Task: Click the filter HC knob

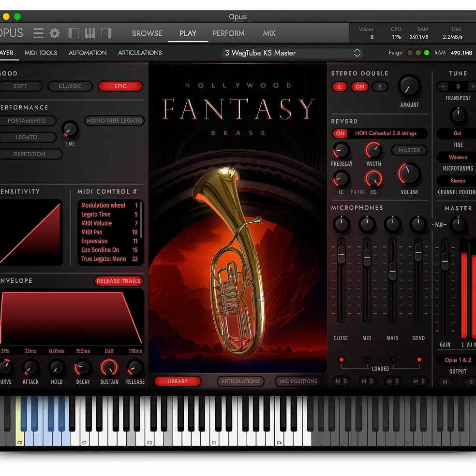Action: coord(373,178)
